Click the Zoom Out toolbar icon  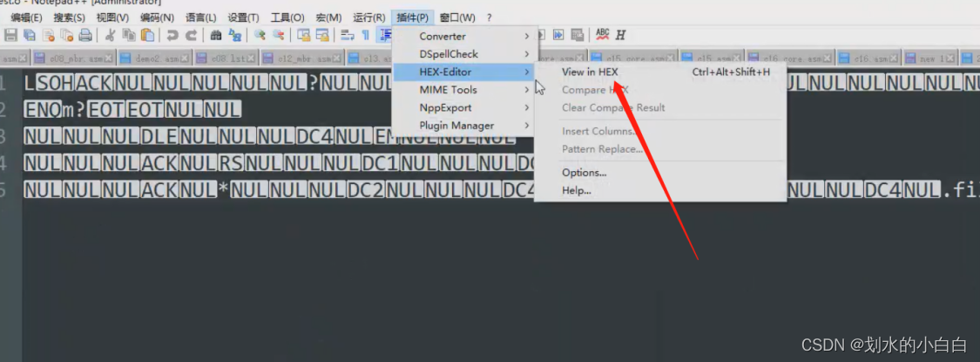278,35
